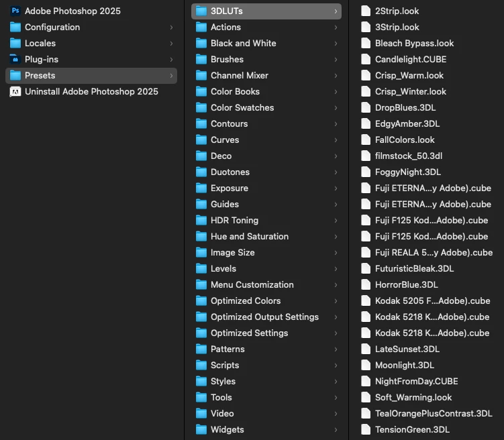Viewport: 504px width, 440px height.
Task: Click the chevron beside Presets
Action: click(171, 76)
